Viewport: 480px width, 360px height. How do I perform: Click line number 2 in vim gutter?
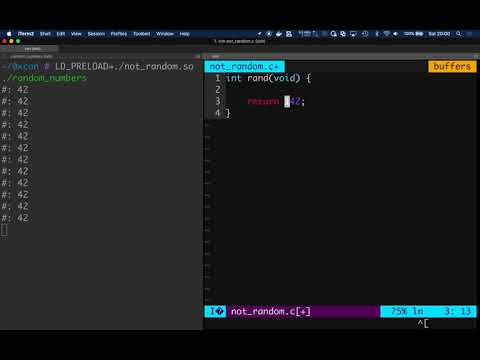(218, 90)
